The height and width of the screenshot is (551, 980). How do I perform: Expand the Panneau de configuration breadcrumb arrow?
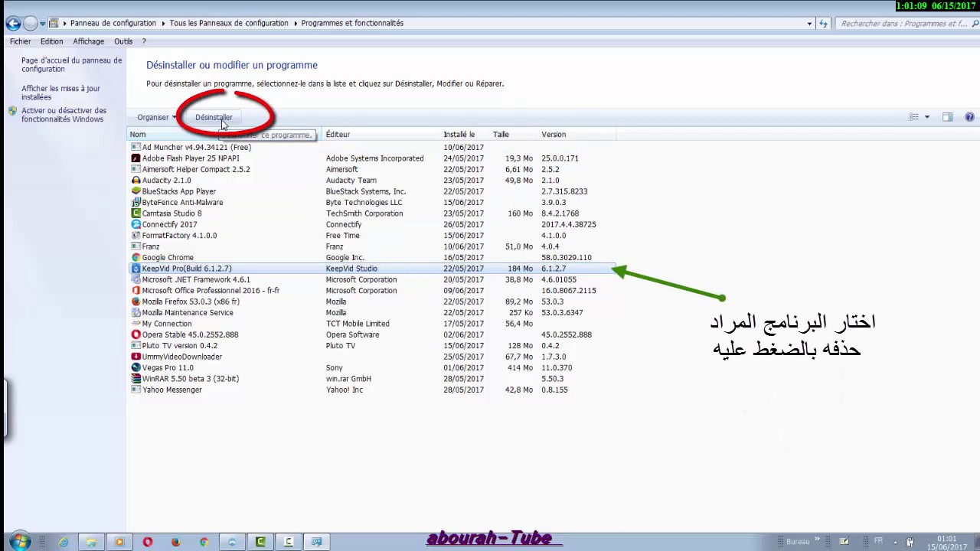(163, 23)
